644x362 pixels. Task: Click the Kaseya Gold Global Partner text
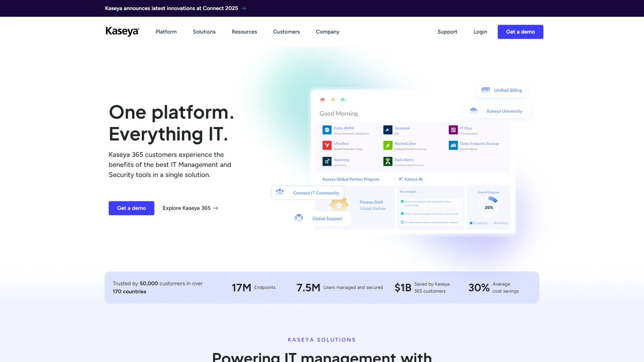click(x=373, y=205)
